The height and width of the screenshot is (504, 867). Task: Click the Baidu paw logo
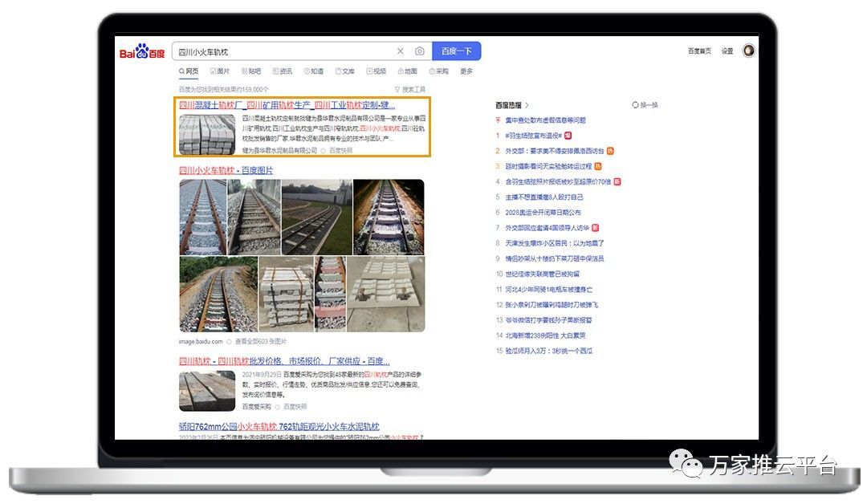[x=142, y=52]
